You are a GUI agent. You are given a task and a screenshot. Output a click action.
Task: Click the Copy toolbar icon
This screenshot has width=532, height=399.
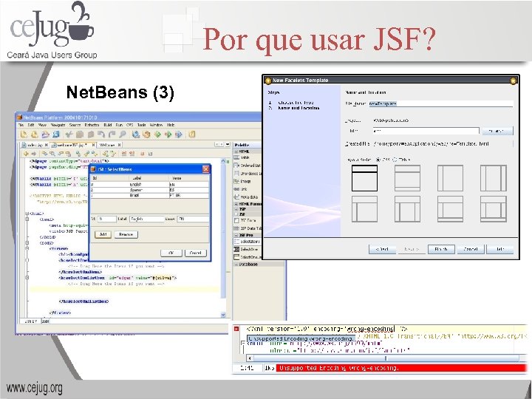coord(80,134)
